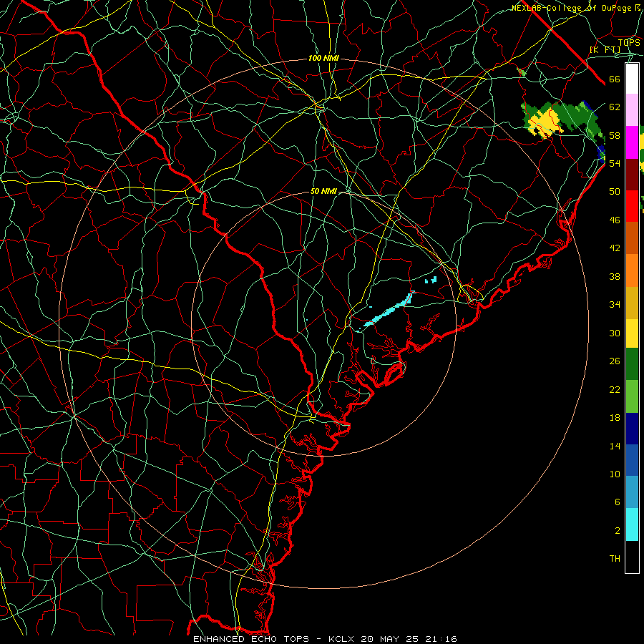Click the 14 legend scale value
This screenshot has width=644, height=644.
click(615, 447)
